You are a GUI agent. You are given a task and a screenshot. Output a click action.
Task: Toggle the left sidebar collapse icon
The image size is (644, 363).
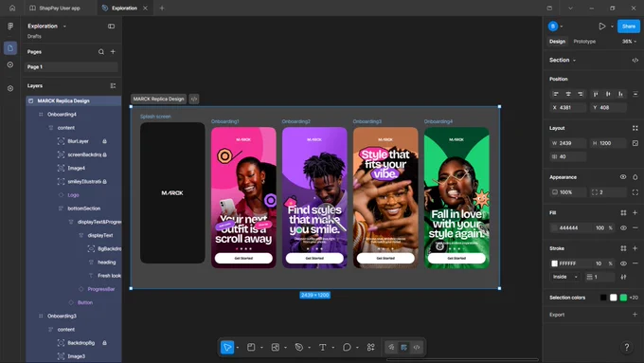(112, 26)
